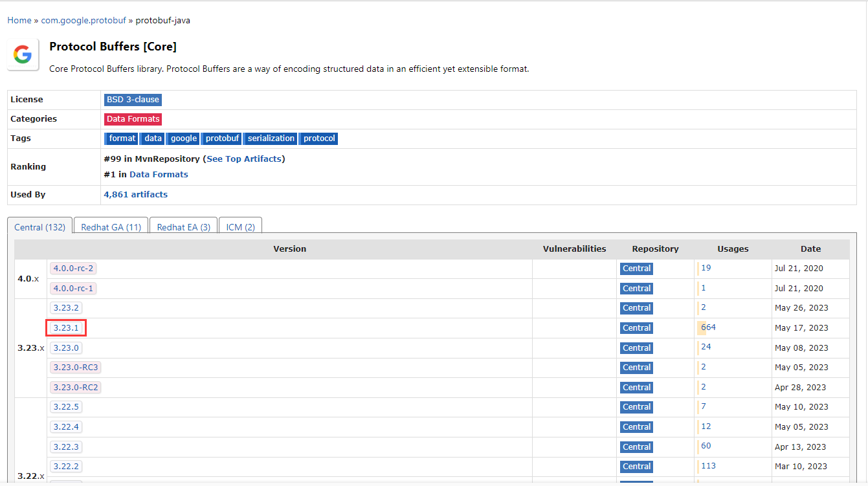Open version 3.23.2
This screenshot has width=868, height=486.
tap(67, 308)
